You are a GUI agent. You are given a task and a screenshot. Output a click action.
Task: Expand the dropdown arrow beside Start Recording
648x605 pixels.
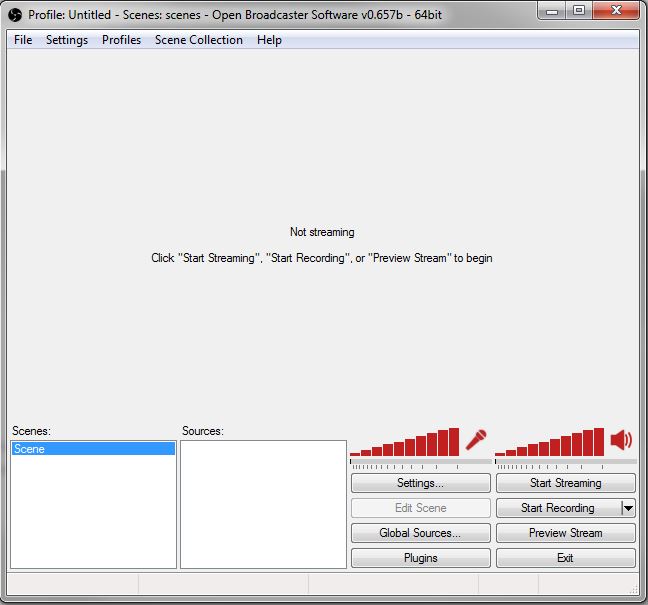(628, 508)
